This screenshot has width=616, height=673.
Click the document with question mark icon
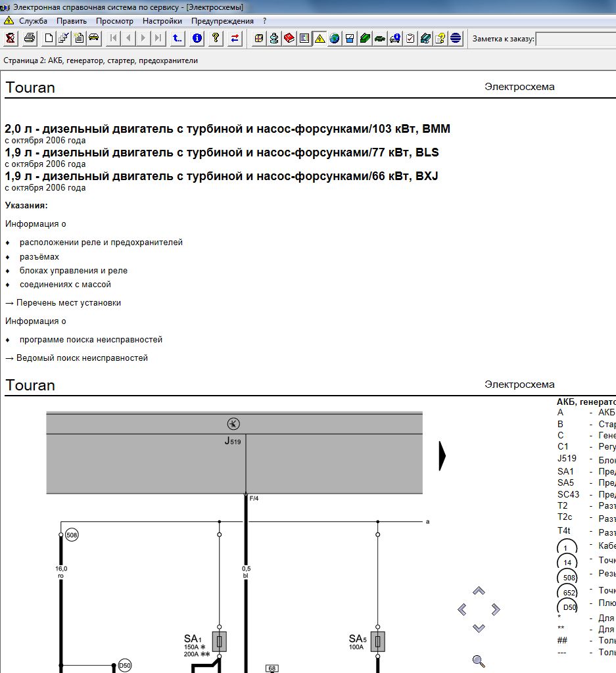tap(440, 38)
